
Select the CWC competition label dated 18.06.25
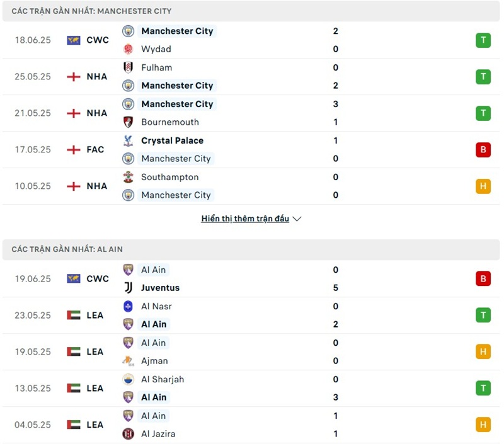point(98,40)
